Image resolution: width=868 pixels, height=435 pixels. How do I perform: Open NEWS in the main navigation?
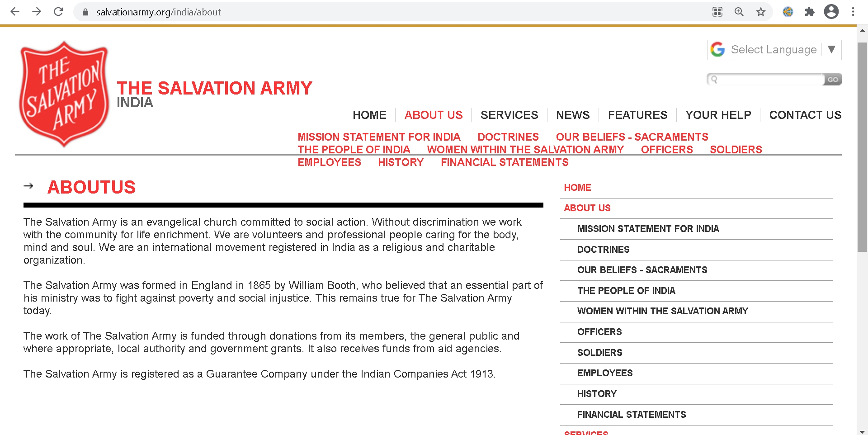pyautogui.click(x=573, y=115)
